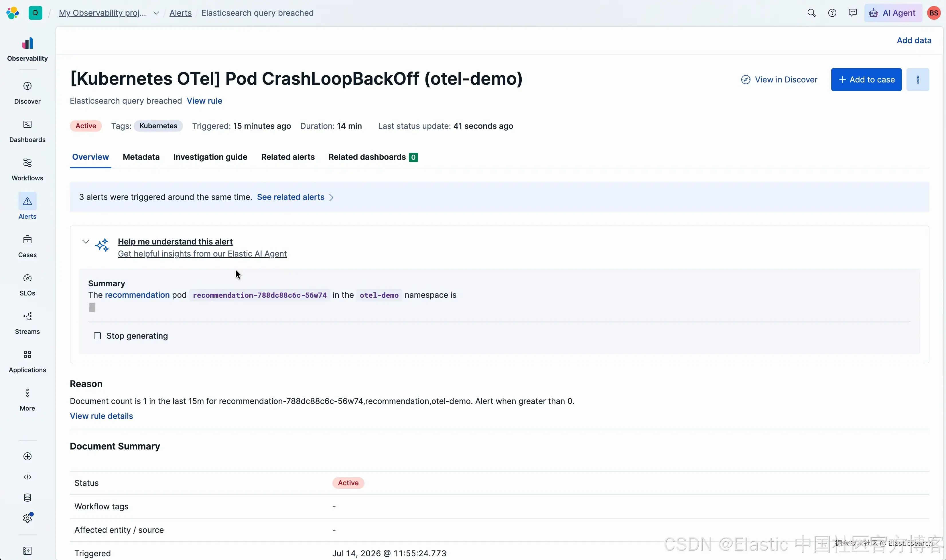Image resolution: width=946 pixels, height=560 pixels.
Task: Click Affected entity / source row label
Action: [119, 530]
